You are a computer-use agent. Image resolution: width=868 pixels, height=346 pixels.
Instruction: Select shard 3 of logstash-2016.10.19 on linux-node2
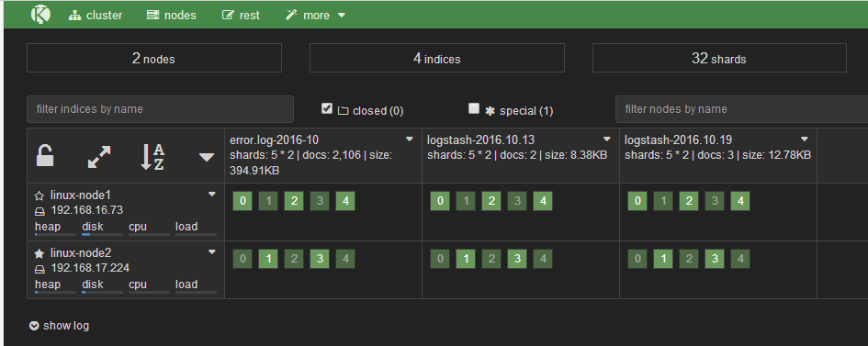pyautogui.click(x=716, y=259)
